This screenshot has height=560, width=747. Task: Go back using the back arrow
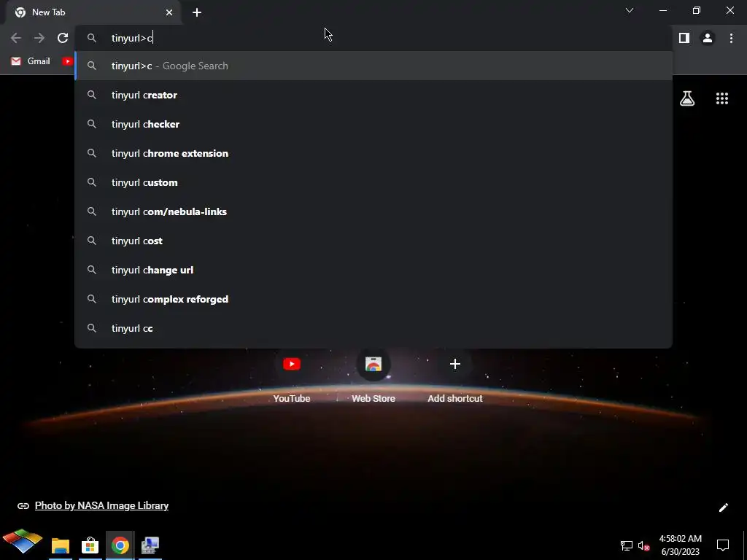point(16,38)
